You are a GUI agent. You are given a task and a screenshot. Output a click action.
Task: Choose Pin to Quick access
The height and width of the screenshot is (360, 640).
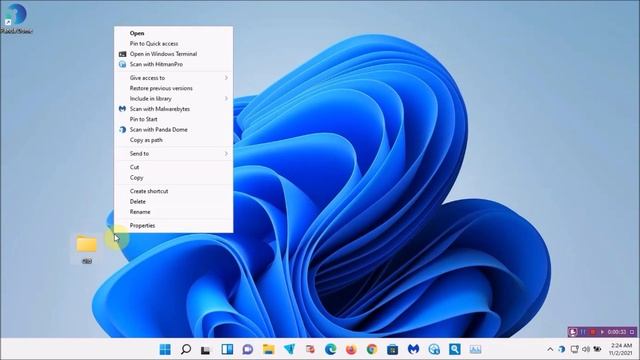coord(174,44)
